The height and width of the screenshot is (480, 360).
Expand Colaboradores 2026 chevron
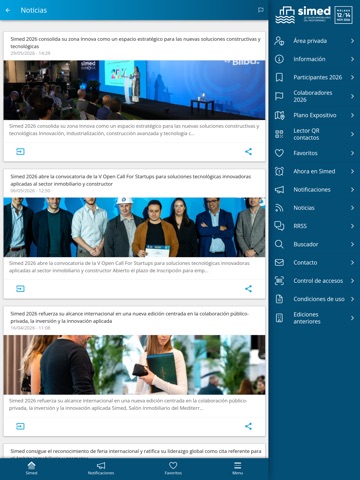click(352, 96)
